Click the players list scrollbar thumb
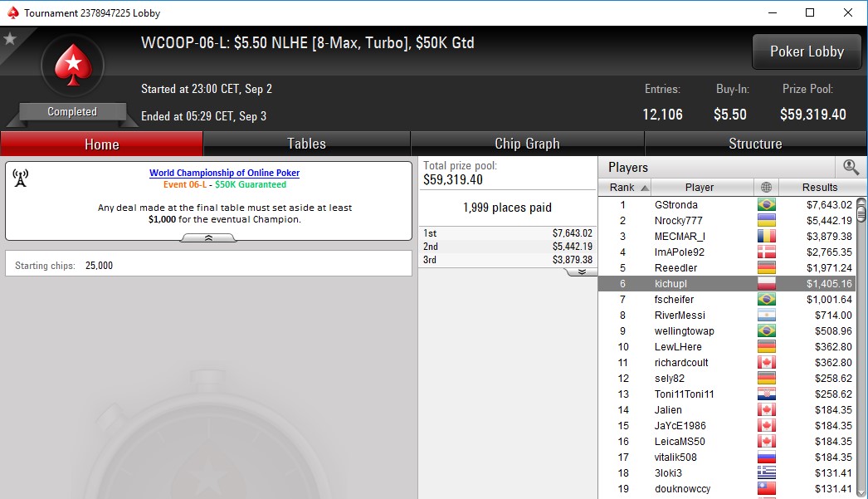This screenshot has width=868, height=499. pos(861,210)
